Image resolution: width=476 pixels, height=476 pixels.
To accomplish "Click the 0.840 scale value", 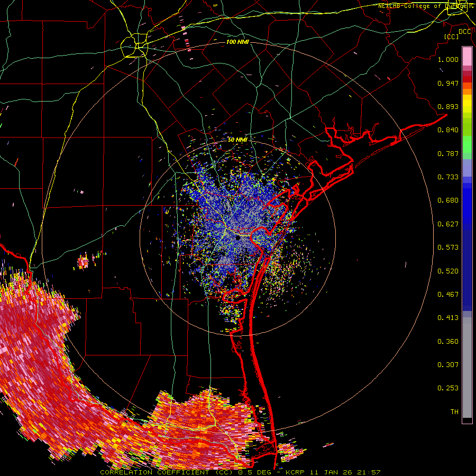I will pos(448,130).
